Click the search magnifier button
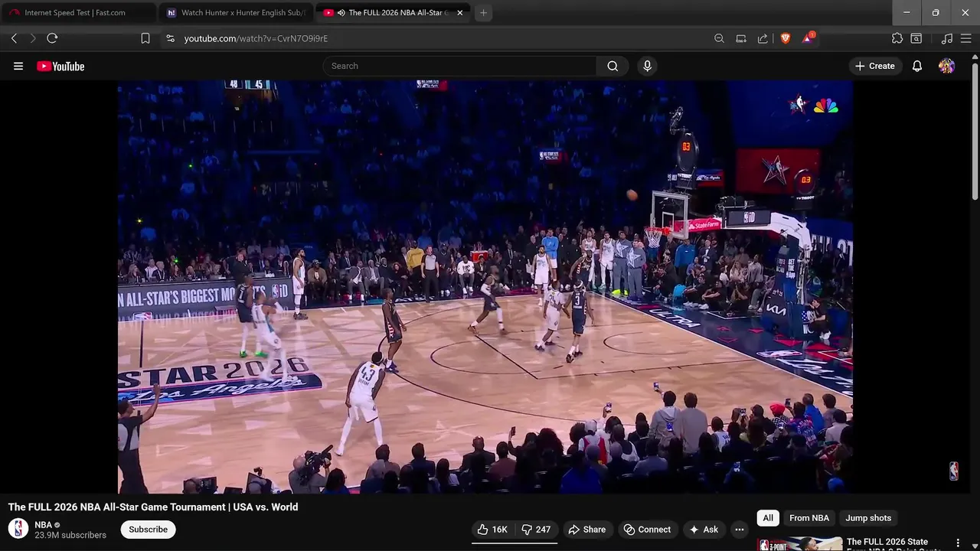This screenshot has width=980, height=551. [612, 66]
